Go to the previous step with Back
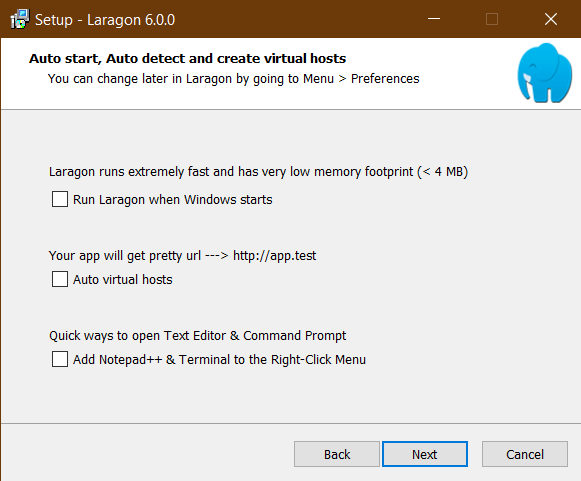 click(337, 454)
